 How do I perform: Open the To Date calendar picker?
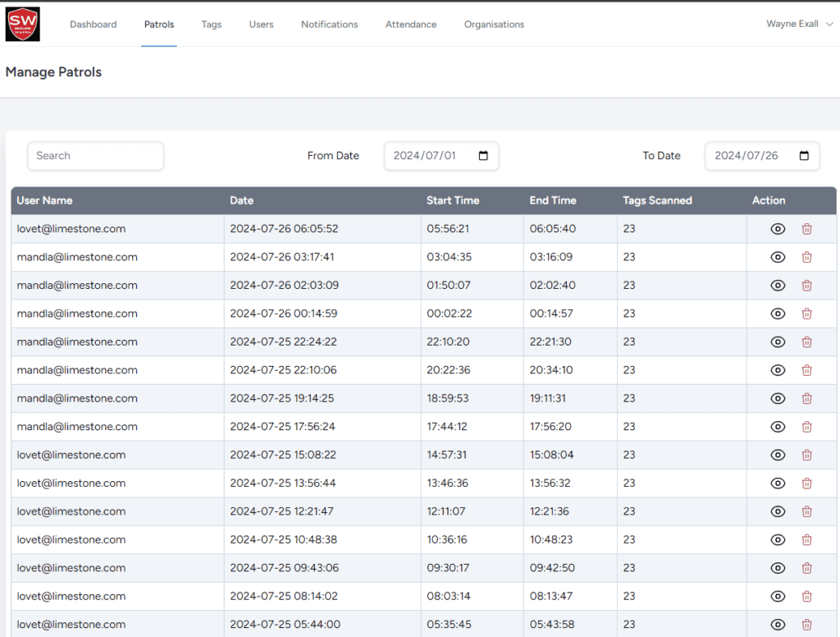pos(804,156)
